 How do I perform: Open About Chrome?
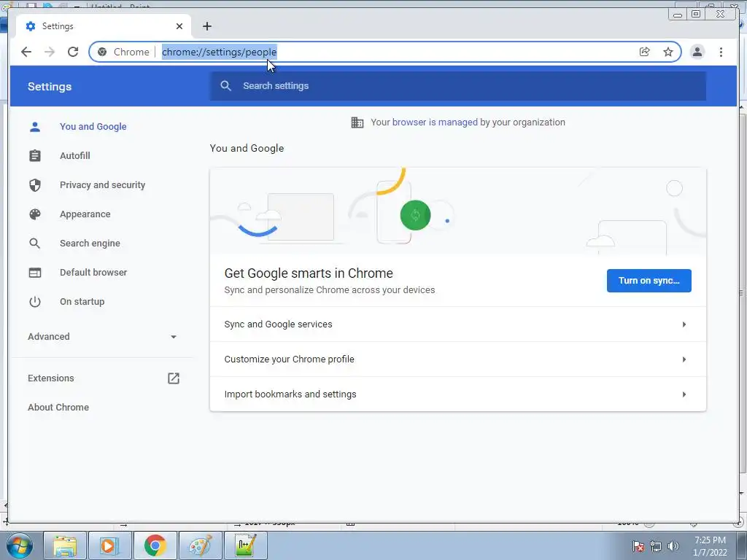pyautogui.click(x=58, y=407)
